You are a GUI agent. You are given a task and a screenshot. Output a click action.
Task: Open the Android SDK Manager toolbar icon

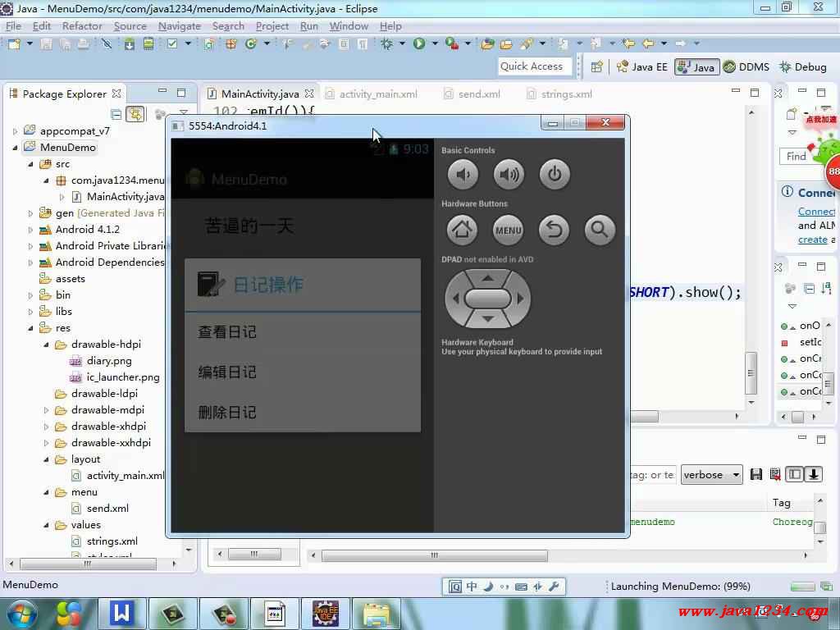[x=129, y=43]
